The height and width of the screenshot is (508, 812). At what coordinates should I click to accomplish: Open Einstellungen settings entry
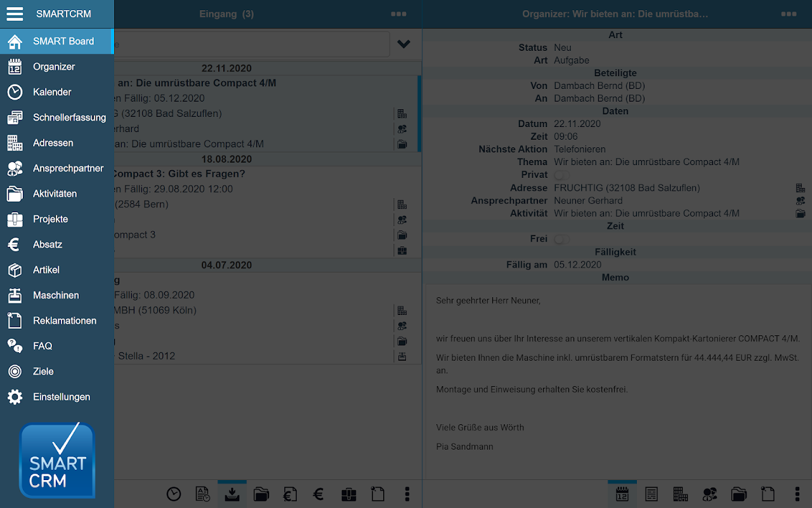[x=57, y=397]
